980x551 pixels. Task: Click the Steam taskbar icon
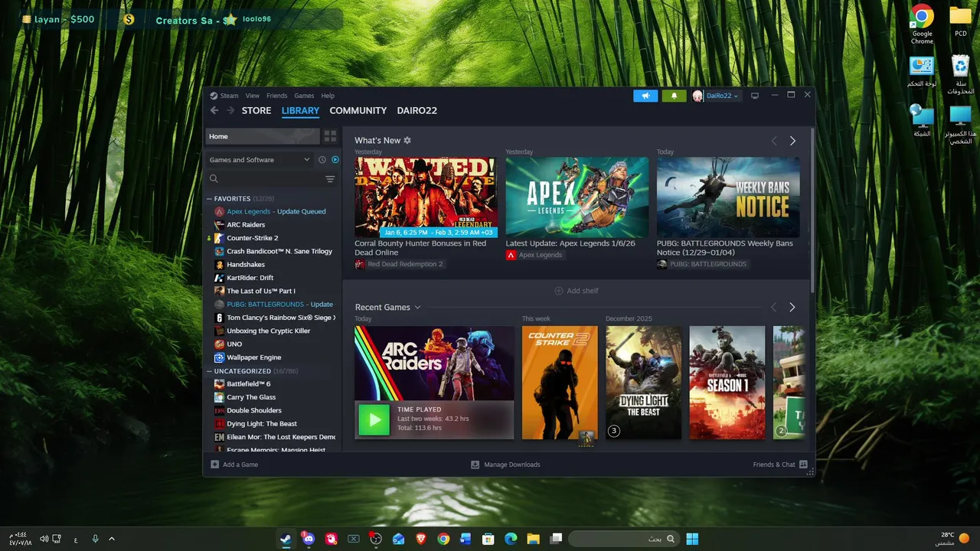click(x=286, y=539)
